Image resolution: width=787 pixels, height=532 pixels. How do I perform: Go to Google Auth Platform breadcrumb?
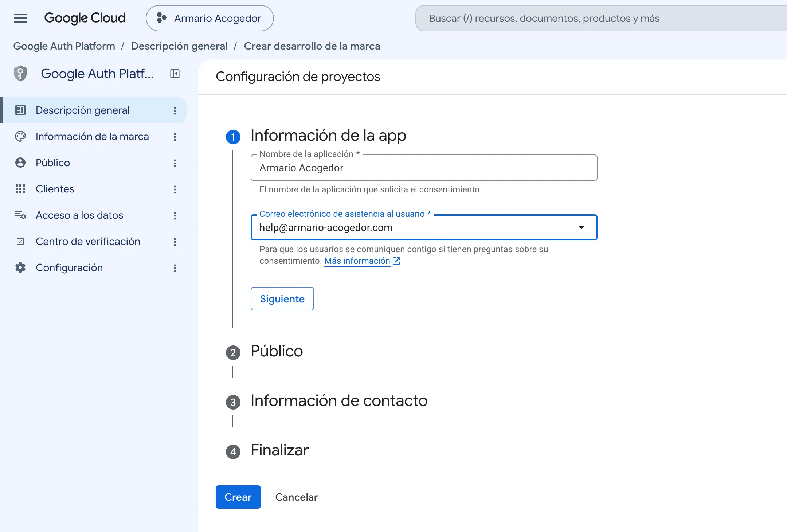coord(64,46)
